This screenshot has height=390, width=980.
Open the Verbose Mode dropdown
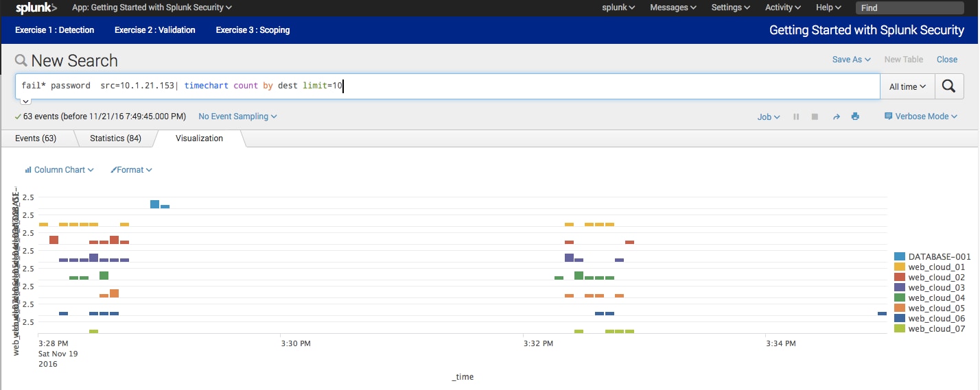point(921,117)
